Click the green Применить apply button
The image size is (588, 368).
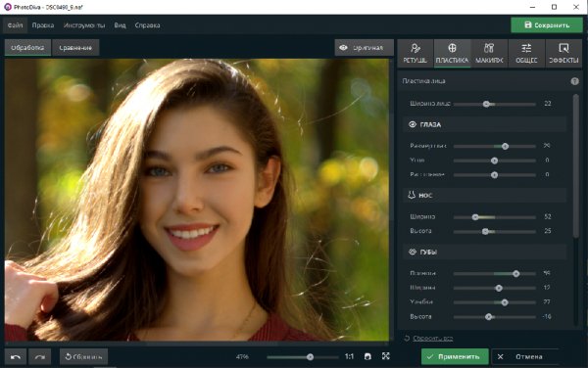tap(455, 357)
